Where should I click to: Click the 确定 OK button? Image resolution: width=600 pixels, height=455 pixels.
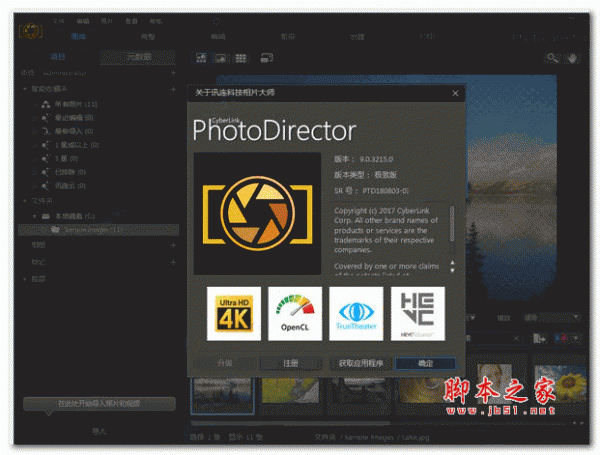tap(426, 363)
